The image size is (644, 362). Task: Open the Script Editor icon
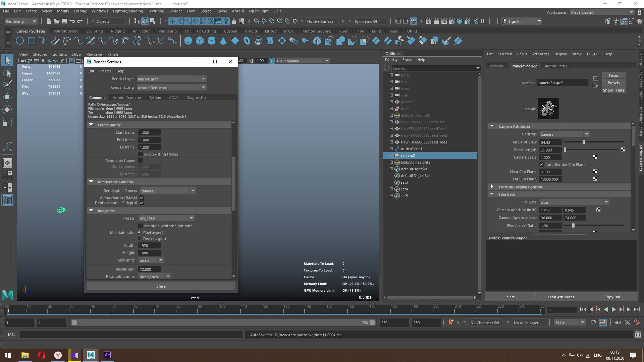point(638,335)
